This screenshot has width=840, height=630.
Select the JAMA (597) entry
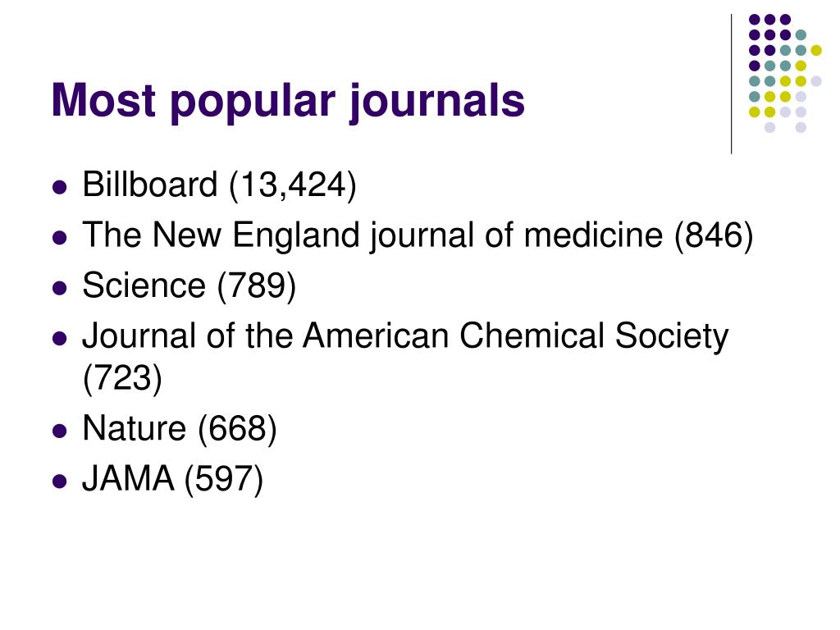pos(172,479)
